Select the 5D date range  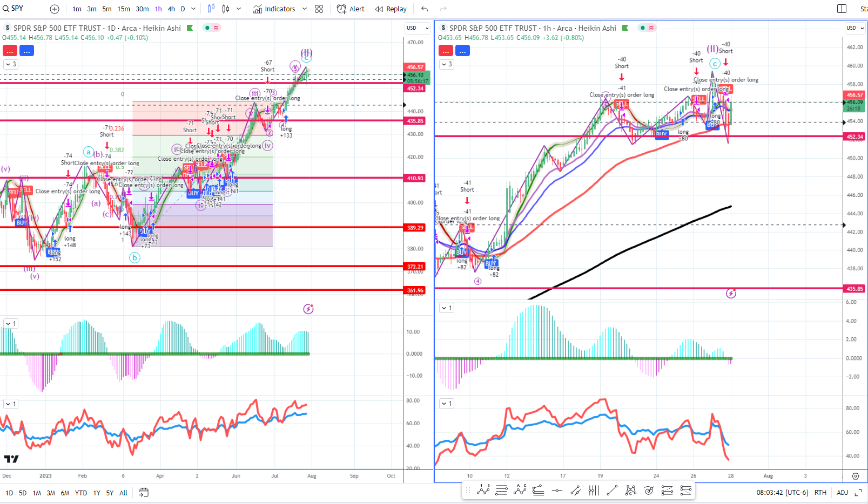tap(23, 493)
